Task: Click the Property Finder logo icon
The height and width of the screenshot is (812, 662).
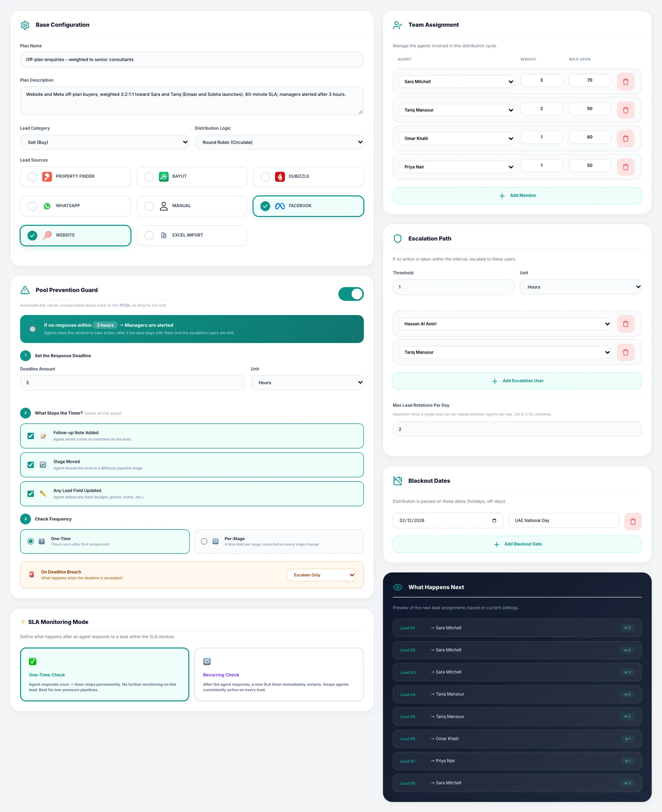Action: tap(47, 177)
